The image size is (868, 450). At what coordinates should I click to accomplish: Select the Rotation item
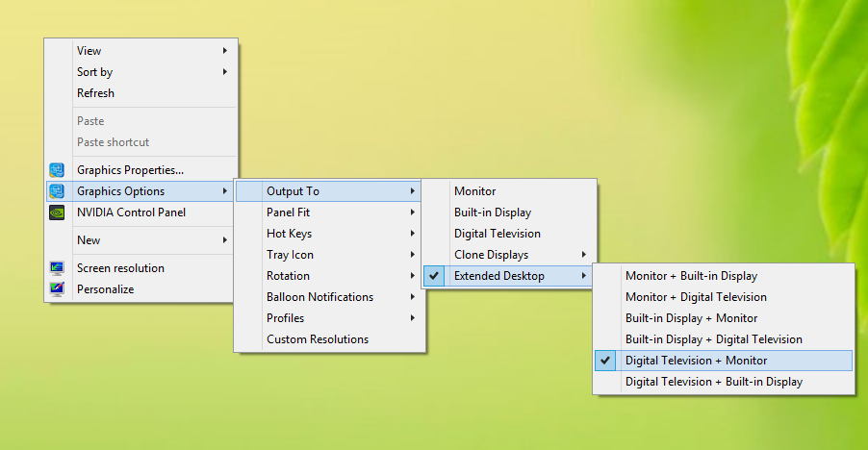329,275
